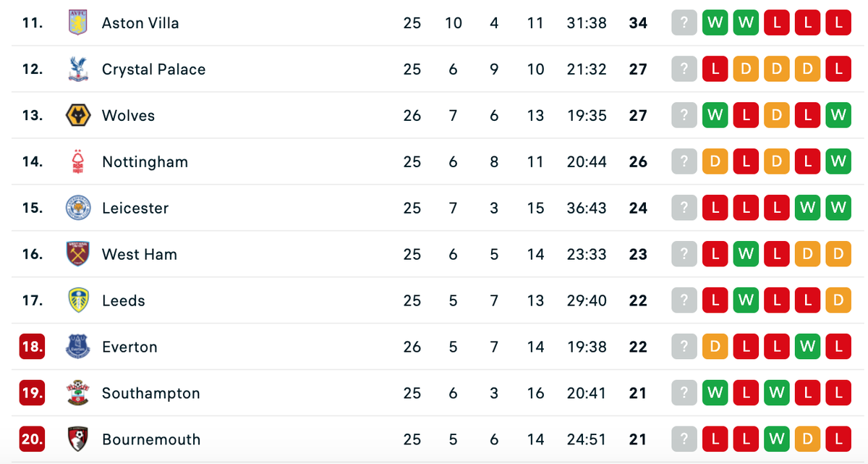
Task: Open Everton's most recent loss result
Action: tap(838, 347)
